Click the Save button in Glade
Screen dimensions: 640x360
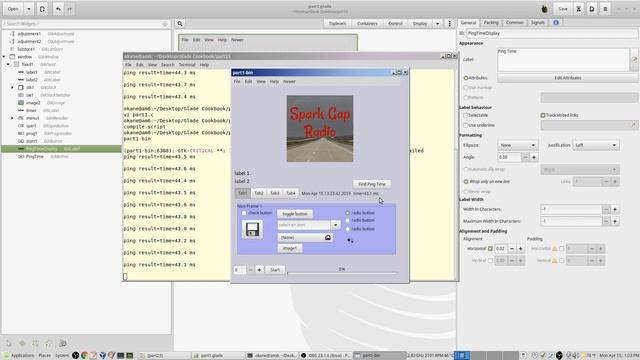click(563, 9)
